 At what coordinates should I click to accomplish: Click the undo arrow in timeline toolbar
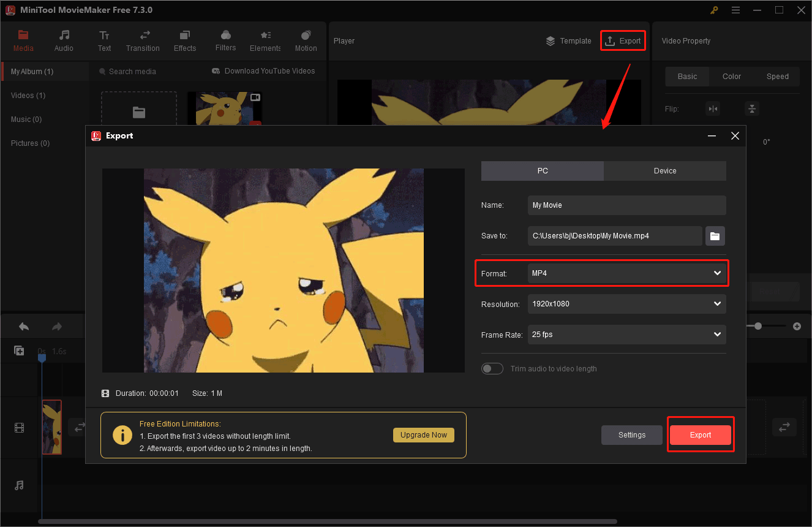coord(24,327)
